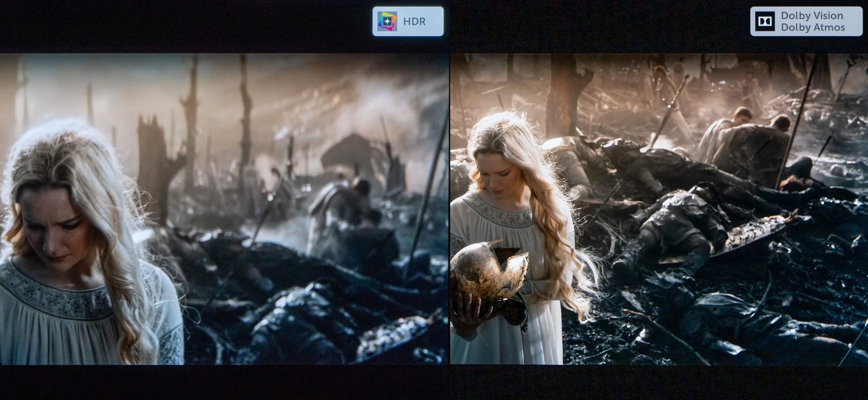Click the Dolby Atmos text

click(x=813, y=28)
